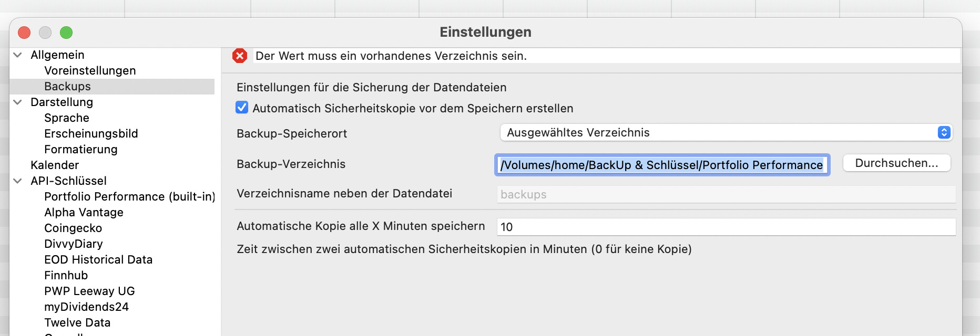Collapse the Allgemein tree section
Screen dimensions: 980x336
[x=18, y=55]
